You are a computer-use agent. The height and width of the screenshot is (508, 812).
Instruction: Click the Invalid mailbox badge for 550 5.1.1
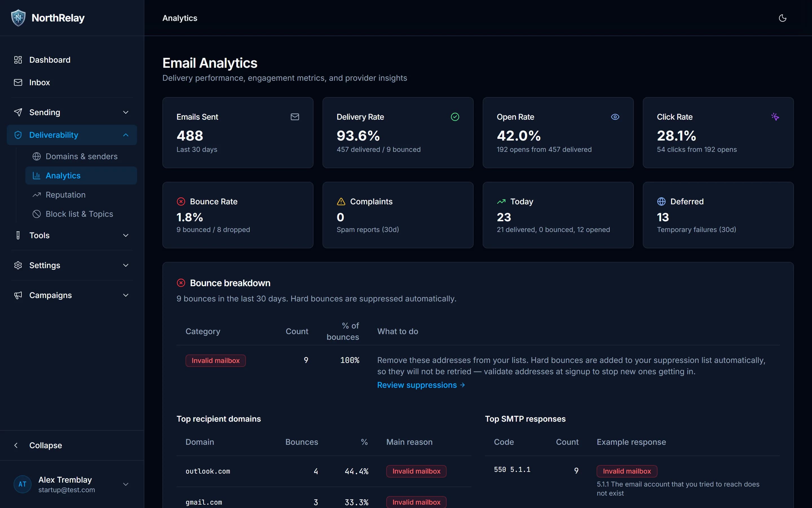tap(626, 471)
